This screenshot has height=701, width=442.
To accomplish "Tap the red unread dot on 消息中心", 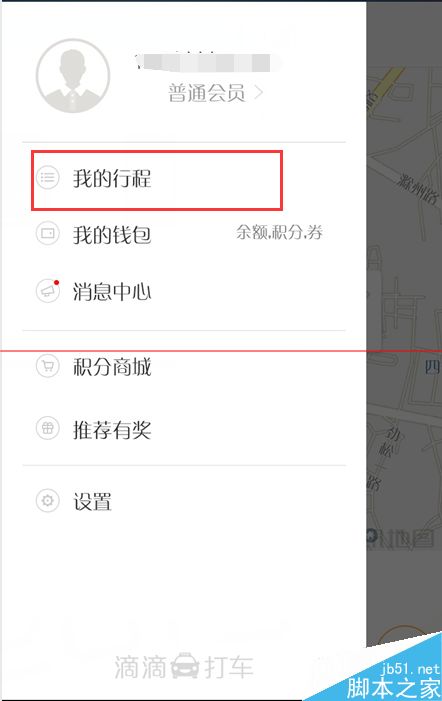I will [x=56, y=282].
